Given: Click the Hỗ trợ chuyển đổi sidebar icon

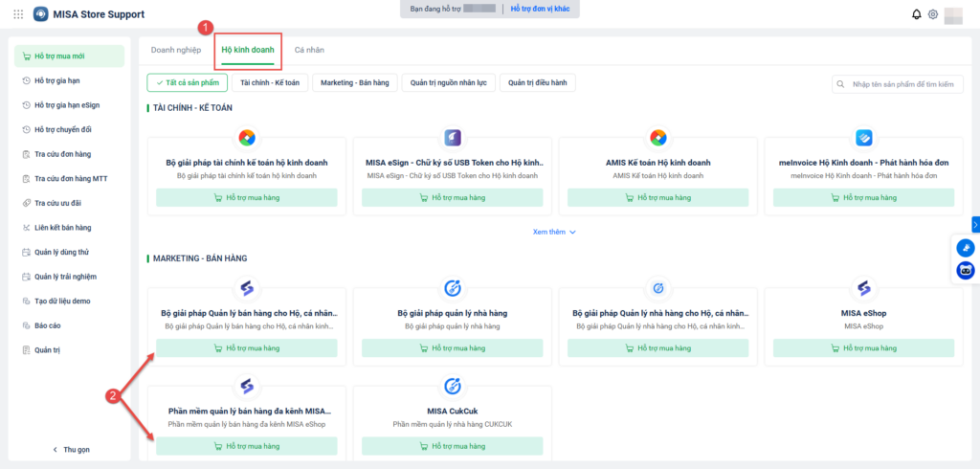Looking at the screenshot, I should (26, 129).
